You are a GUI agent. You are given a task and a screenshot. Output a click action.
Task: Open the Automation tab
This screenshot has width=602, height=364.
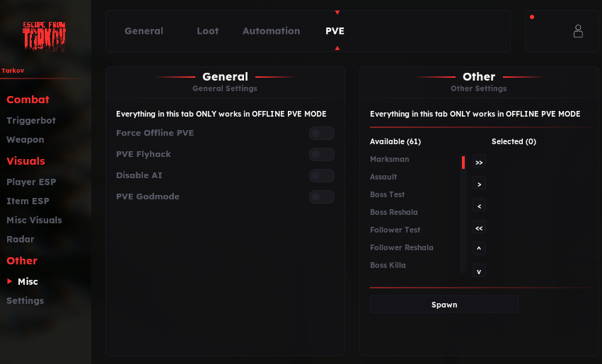271,31
